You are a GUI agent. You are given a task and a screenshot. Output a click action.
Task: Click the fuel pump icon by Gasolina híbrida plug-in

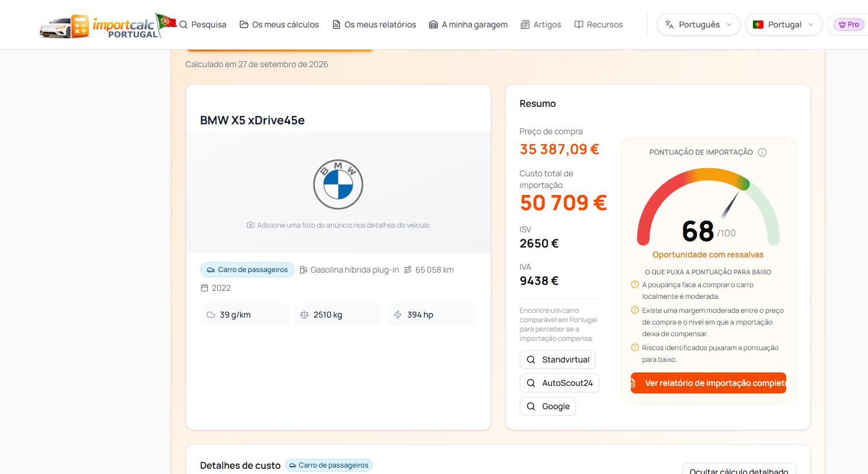pos(303,270)
